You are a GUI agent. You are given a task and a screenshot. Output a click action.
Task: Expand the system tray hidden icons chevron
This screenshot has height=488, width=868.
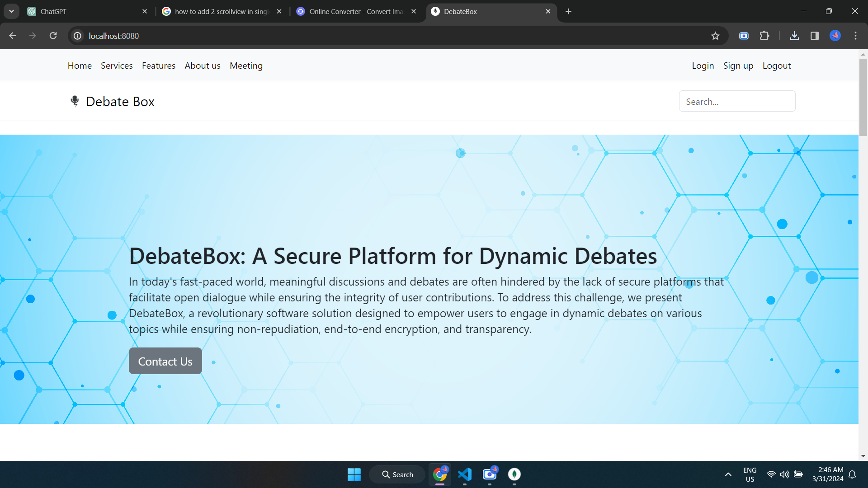coord(728,474)
